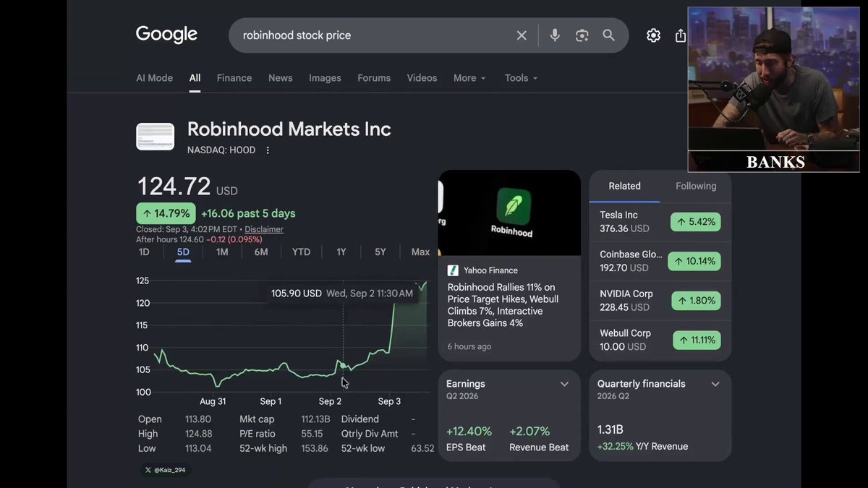868x488 pixels.
Task: Open settings gear icon
Action: pyautogui.click(x=653, y=35)
